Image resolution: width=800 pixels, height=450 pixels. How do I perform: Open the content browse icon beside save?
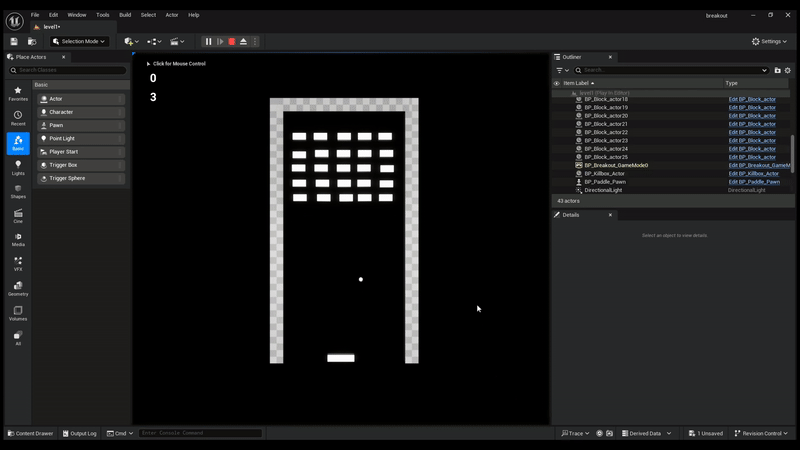[x=32, y=41]
